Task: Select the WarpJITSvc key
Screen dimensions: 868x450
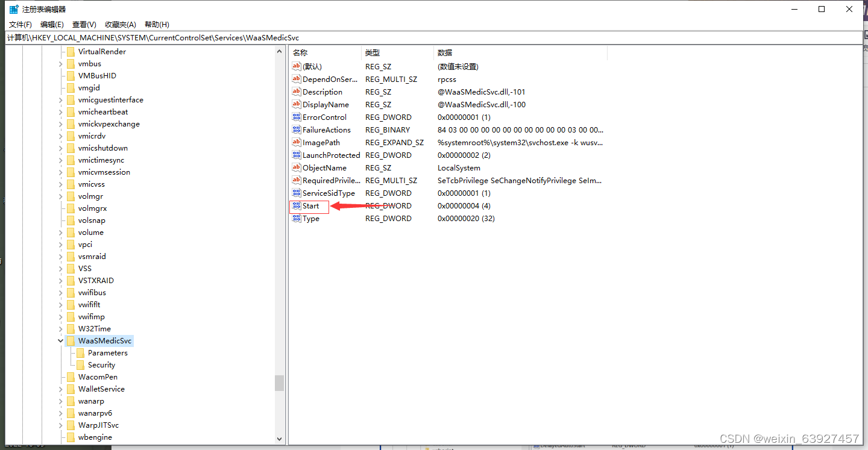Action: [98, 425]
